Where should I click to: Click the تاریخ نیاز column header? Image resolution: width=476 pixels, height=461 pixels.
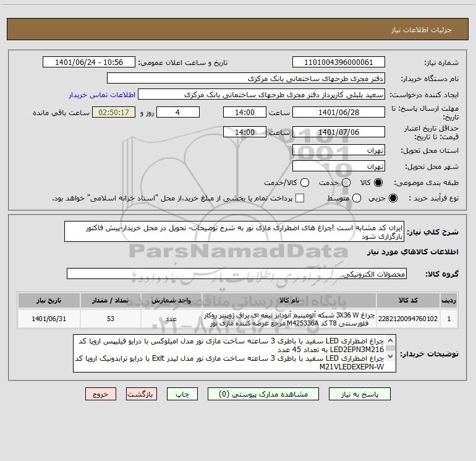point(49,300)
